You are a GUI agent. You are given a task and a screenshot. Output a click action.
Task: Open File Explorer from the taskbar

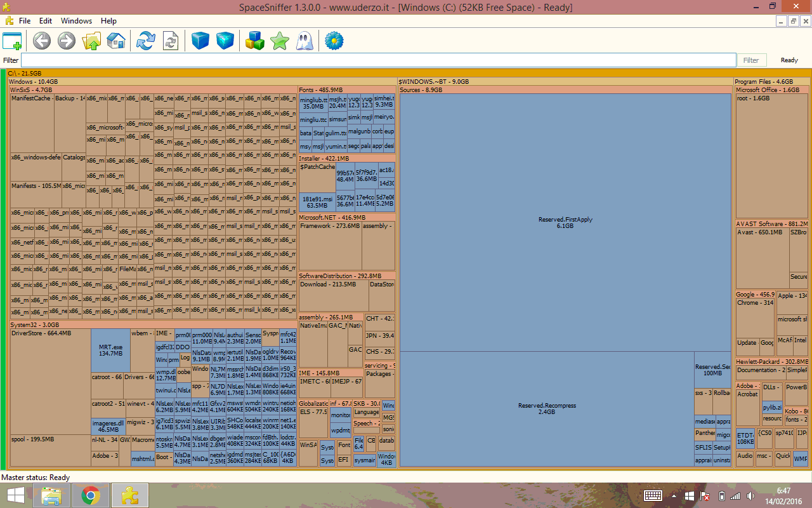point(51,495)
